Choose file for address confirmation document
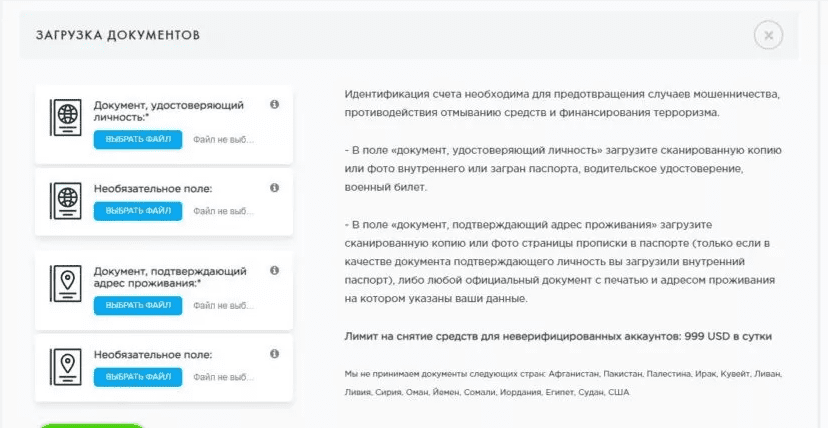The image size is (828, 428). pyautogui.click(x=138, y=306)
